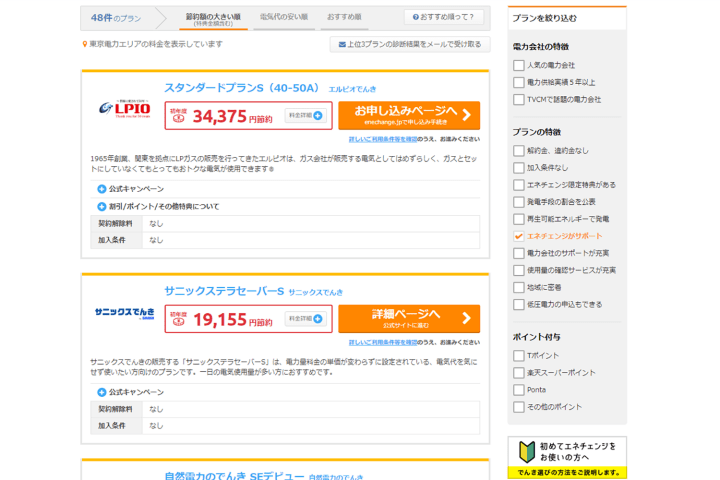Check 電力会社のサポートが充実 filter
The height and width of the screenshot is (480, 720).
(518, 253)
